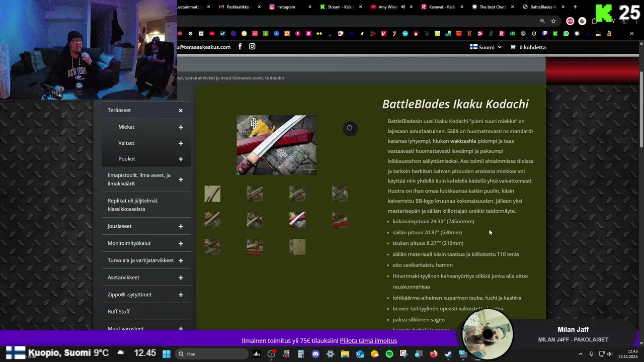
Task: Select the last thumbnail in bottom gallery row
Action: pyautogui.click(x=297, y=246)
